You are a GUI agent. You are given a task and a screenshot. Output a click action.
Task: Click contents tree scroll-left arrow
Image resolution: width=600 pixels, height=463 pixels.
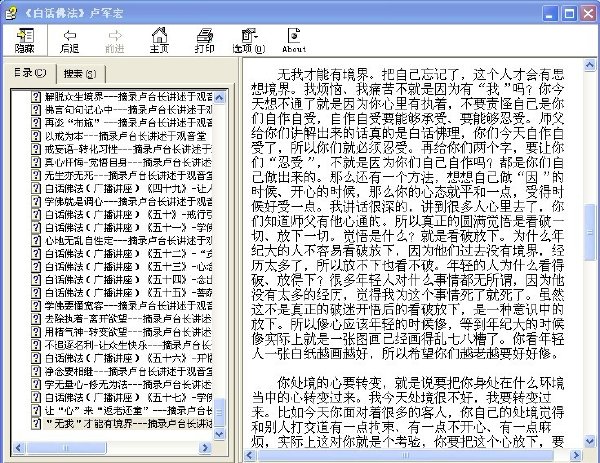[18, 448]
